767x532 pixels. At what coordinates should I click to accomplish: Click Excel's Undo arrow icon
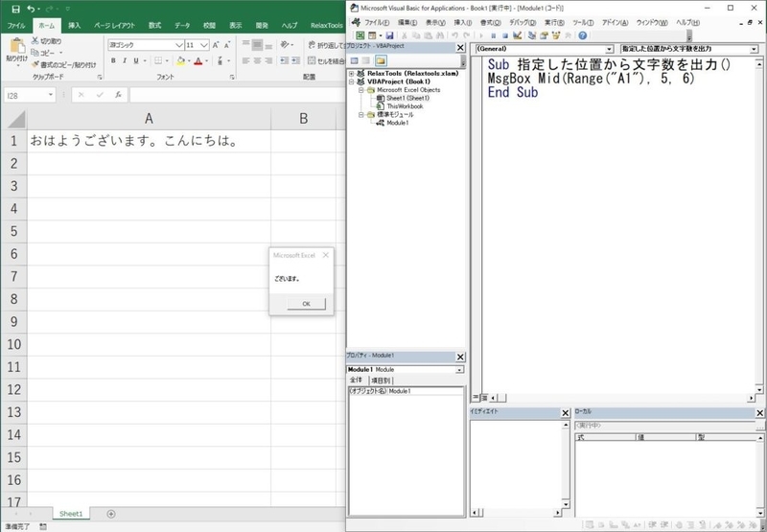point(31,9)
